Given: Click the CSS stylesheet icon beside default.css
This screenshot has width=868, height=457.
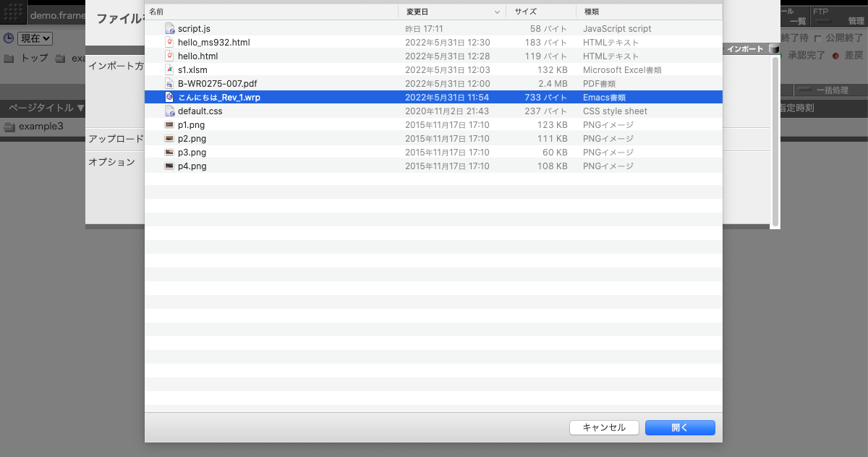Looking at the screenshot, I should [x=169, y=111].
